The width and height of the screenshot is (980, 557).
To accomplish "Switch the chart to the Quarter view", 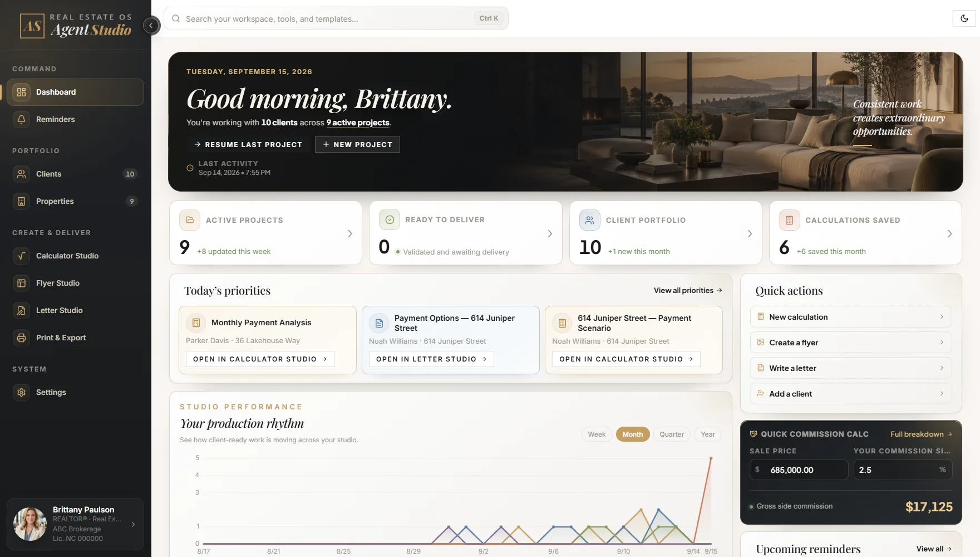I will [672, 434].
